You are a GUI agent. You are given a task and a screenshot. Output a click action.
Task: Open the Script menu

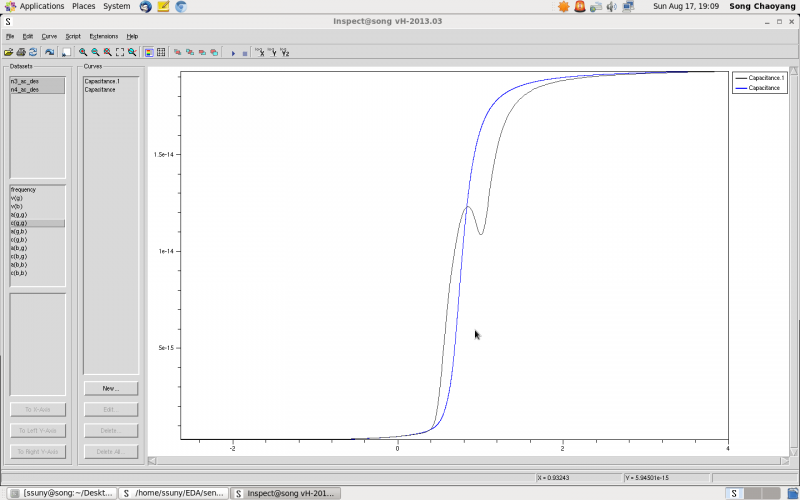pos(73,36)
